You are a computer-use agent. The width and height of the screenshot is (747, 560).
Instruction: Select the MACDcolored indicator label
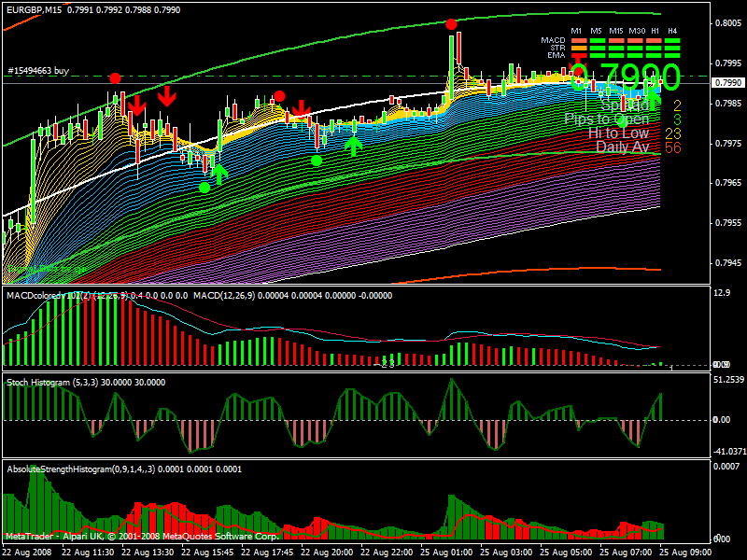pyautogui.click(x=37, y=296)
